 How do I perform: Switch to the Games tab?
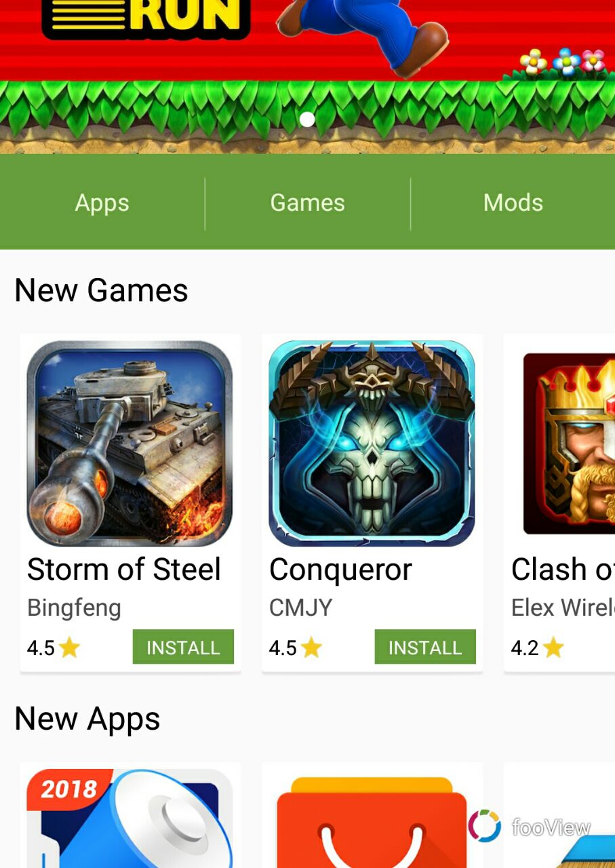pyautogui.click(x=308, y=203)
